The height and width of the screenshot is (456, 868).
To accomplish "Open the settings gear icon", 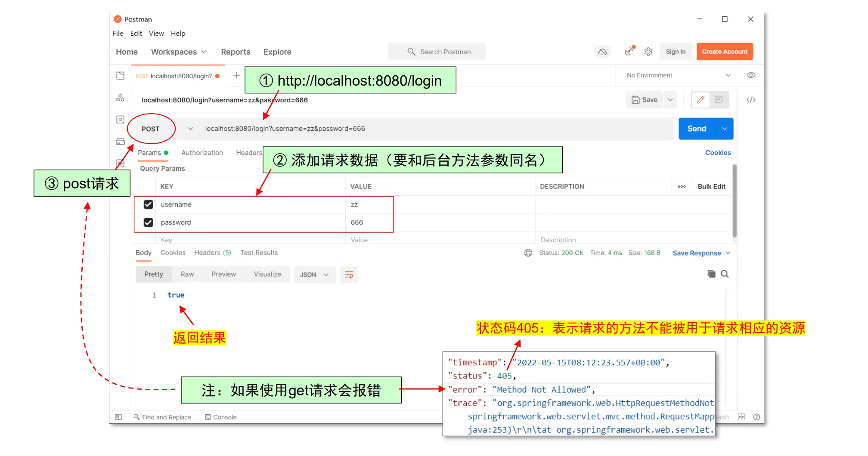I will click(x=648, y=52).
